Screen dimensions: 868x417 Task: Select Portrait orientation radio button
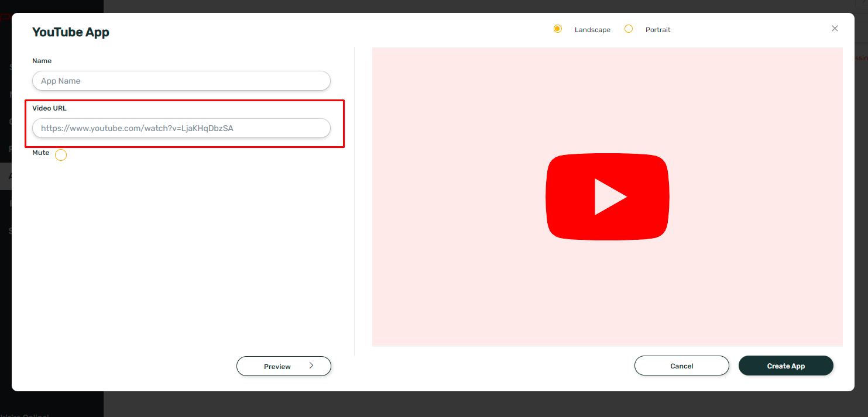tap(629, 29)
